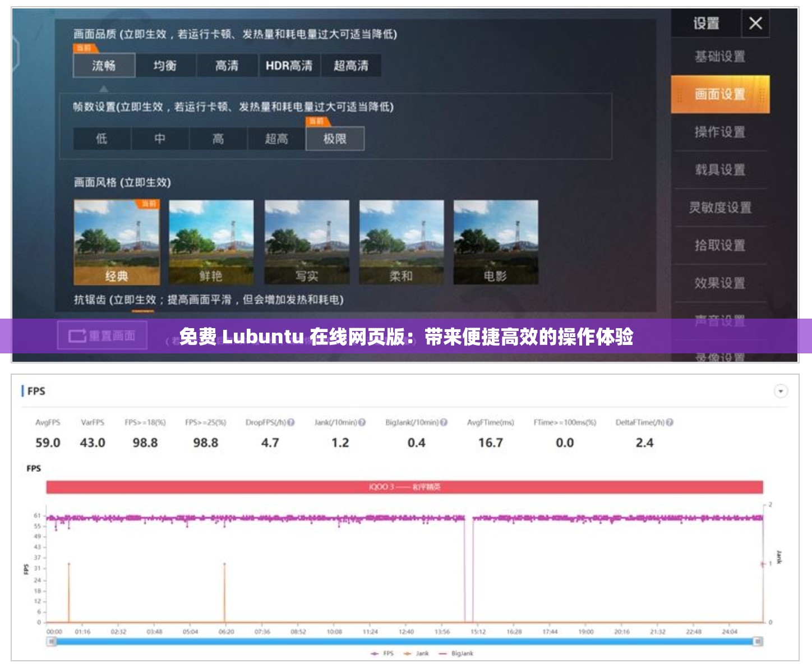
Task: Grab the left handle of the time range slider
Action: tap(52, 641)
